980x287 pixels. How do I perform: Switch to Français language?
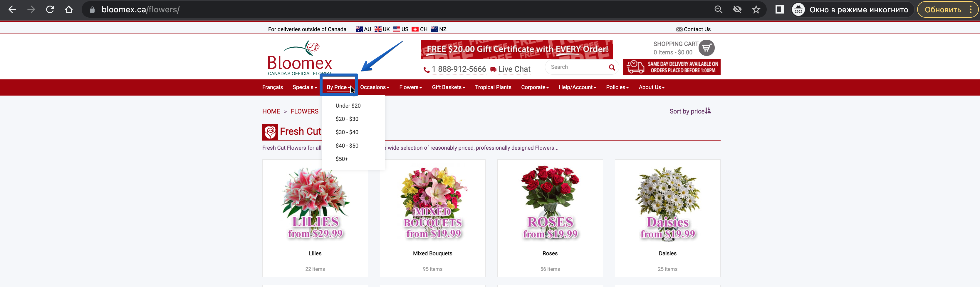click(x=272, y=87)
